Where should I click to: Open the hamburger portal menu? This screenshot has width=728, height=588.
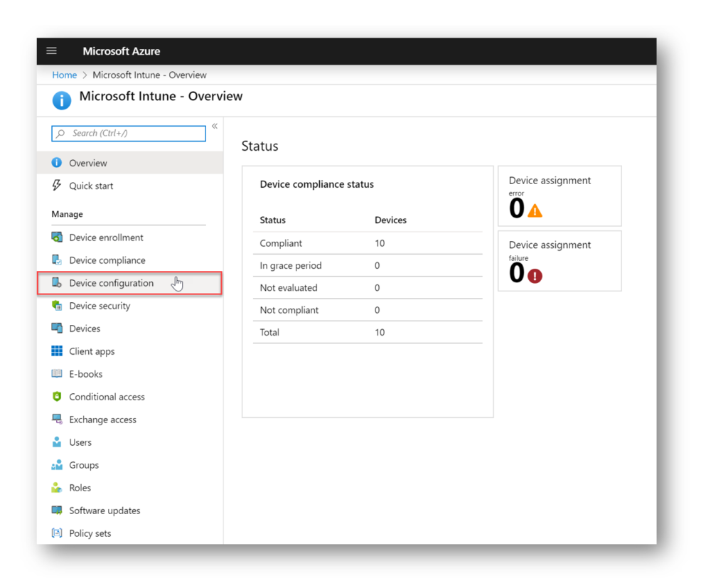51,50
